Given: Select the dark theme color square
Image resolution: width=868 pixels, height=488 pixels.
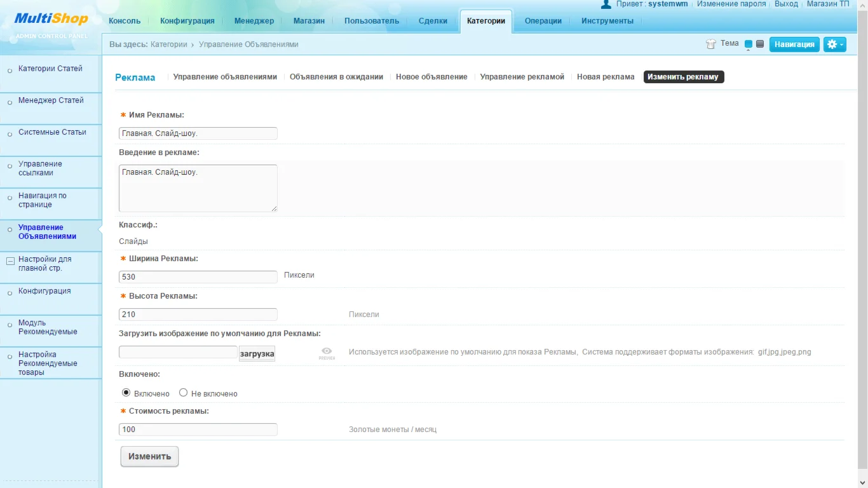Looking at the screenshot, I should 761,43.
